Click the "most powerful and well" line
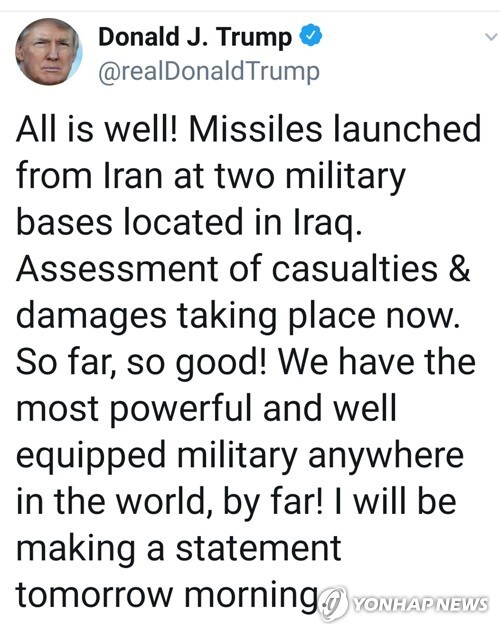Image resolution: width=500 pixels, height=634 pixels. click(x=206, y=409)
